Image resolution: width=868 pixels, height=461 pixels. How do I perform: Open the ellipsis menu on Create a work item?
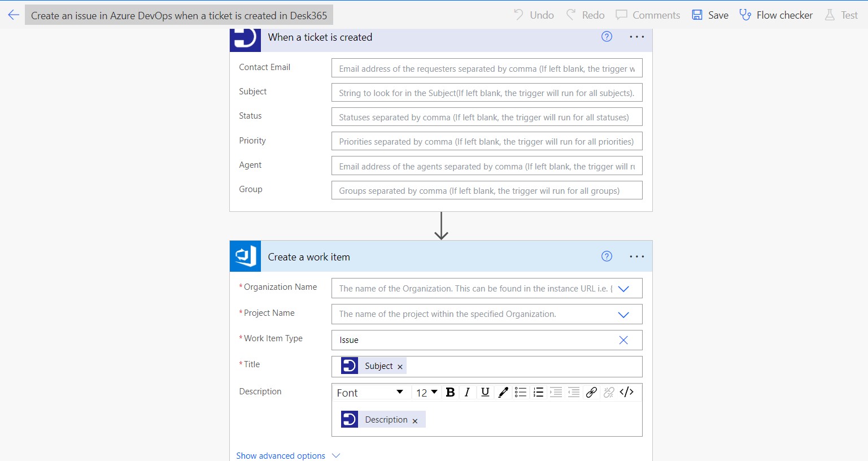636,256
